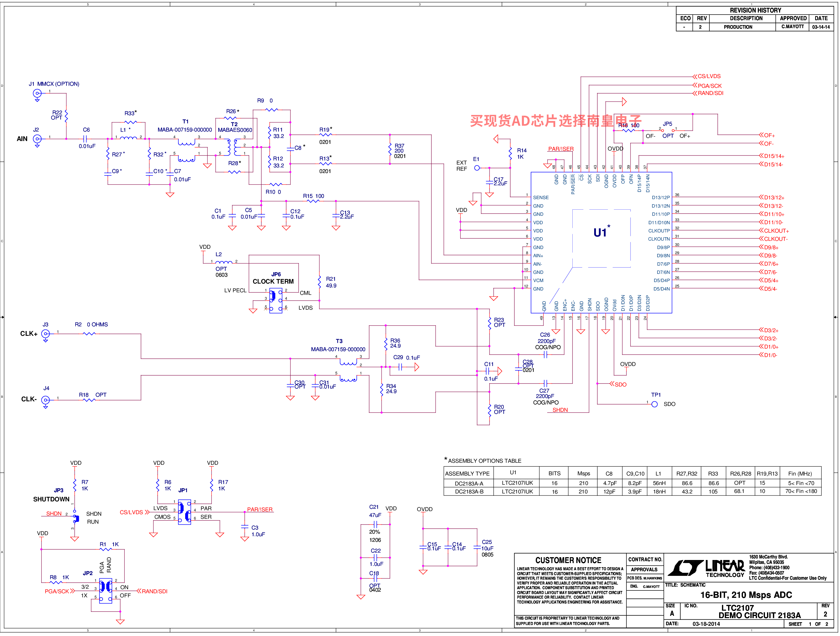Click the JP1 LVDS/CMOS jumper block

click(185, 512)
